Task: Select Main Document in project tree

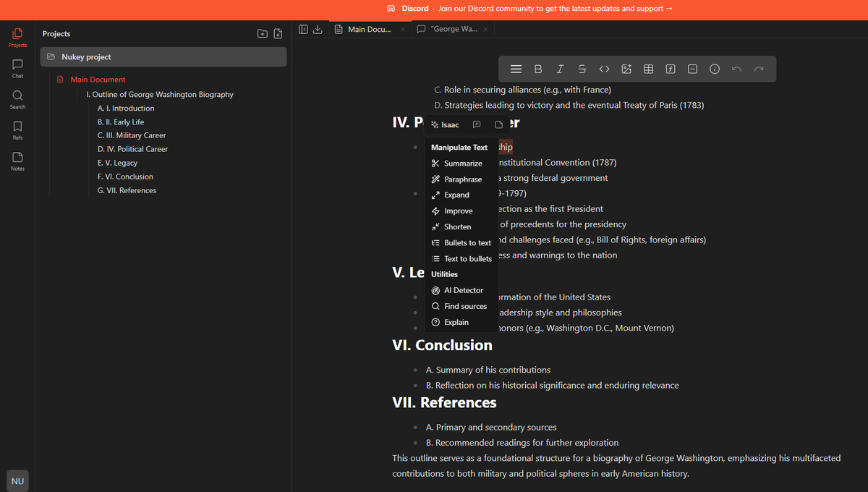Action: (98, 80)
